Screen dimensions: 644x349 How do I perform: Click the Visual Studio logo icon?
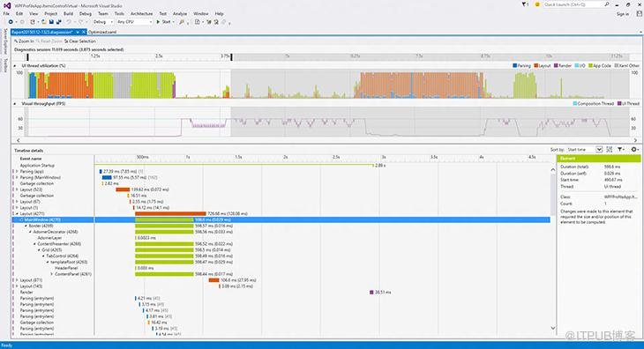point(7,5)
